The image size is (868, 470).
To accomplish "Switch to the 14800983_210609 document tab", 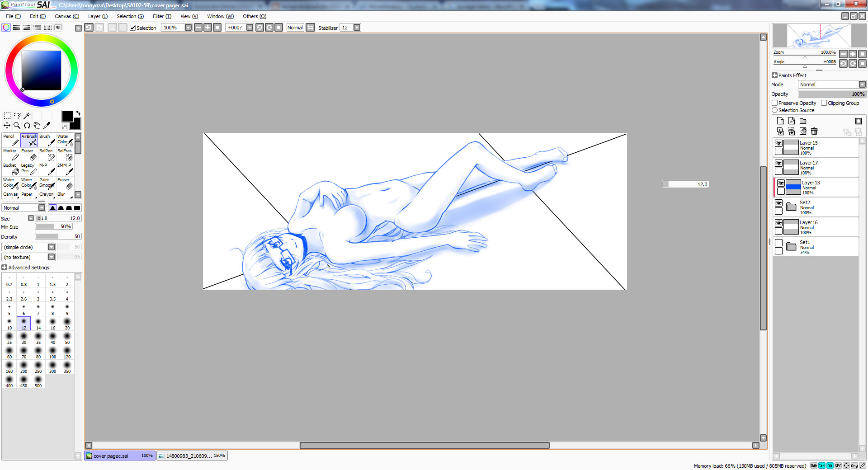I will (x=192, y=456).
